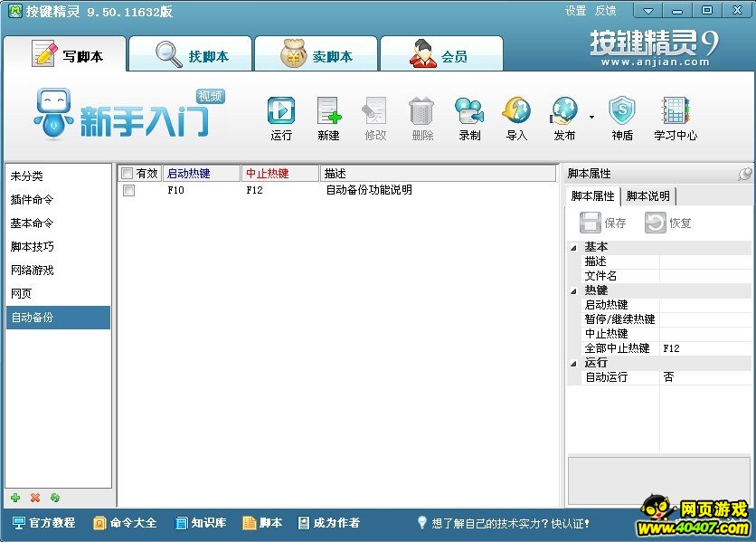Click 成为作者 become author link
The width and height of the screenshot is (756, 542).
coord(329,523)
